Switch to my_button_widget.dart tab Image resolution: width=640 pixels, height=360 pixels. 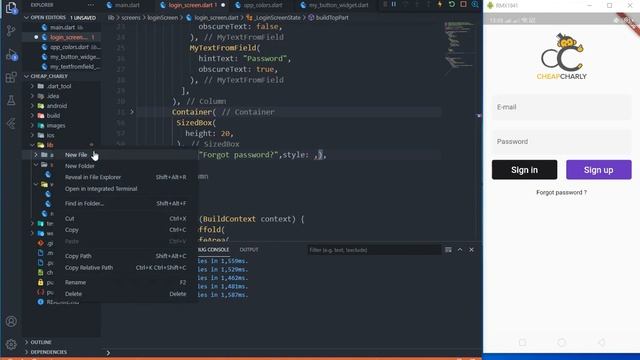[x=334, y=5]
